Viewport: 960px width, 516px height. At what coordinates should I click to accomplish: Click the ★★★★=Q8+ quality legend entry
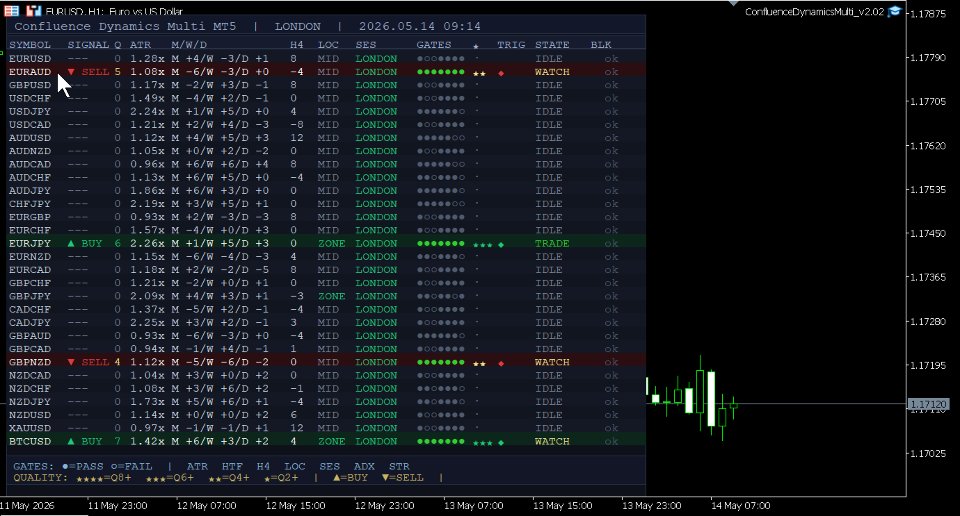click(103, 477)
